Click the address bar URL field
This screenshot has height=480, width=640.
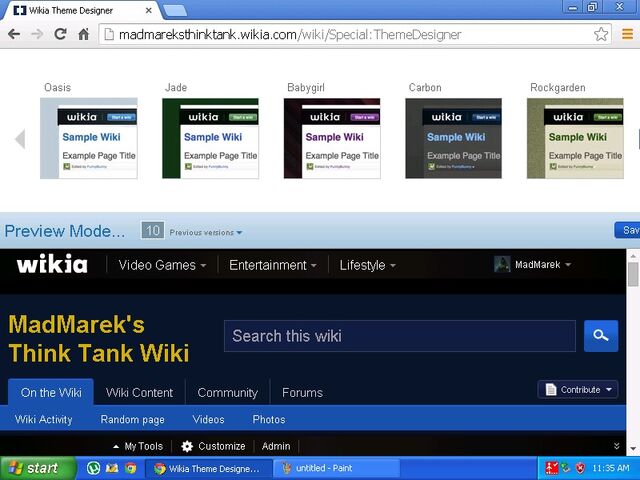(354, 34)
